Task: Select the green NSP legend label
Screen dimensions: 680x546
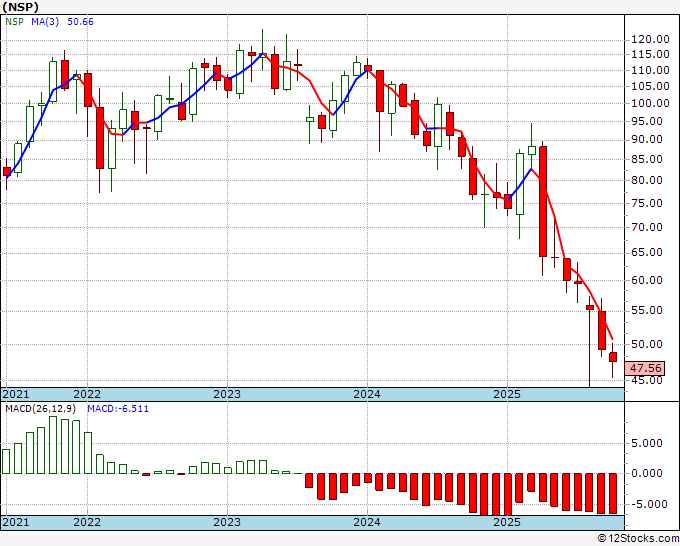Action: pyautogui.click(x=14, y=22)
